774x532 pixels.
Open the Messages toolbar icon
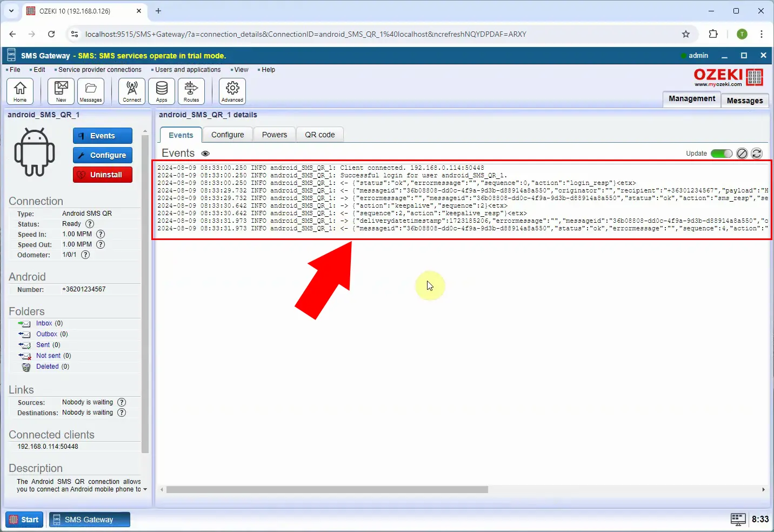coord(91,91)
